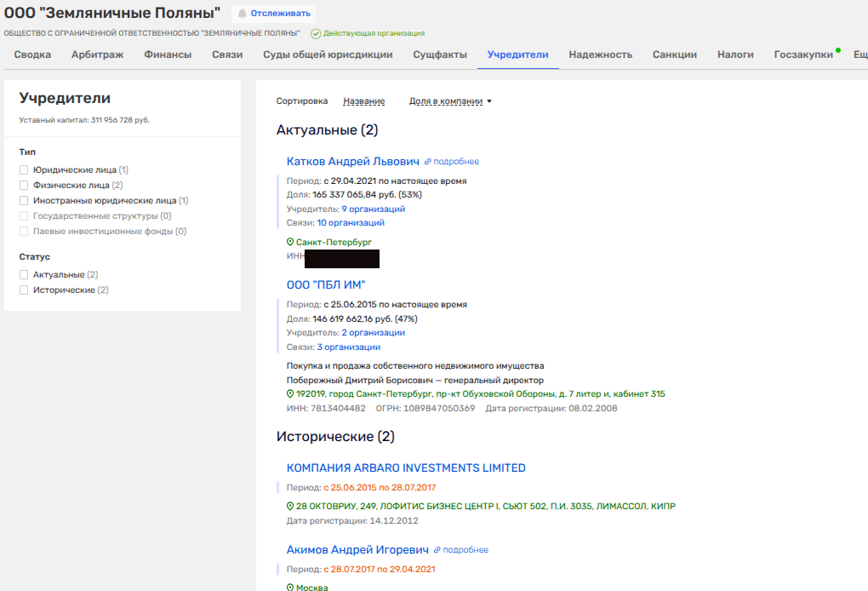Click link icon beside Катков Андрей Львович
The width and height of the screenshot is (868, 591).
[428, 162]
